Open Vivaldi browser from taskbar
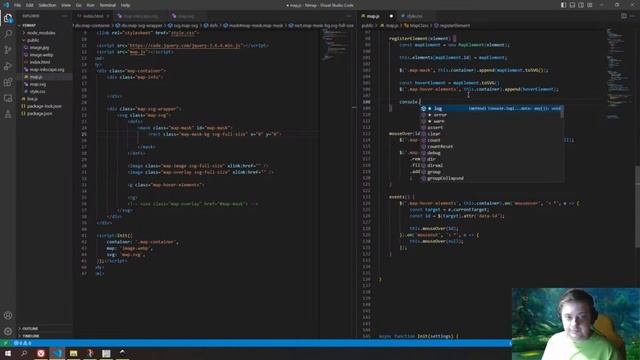Screen dimensions: 640x360 click(41, 353)
